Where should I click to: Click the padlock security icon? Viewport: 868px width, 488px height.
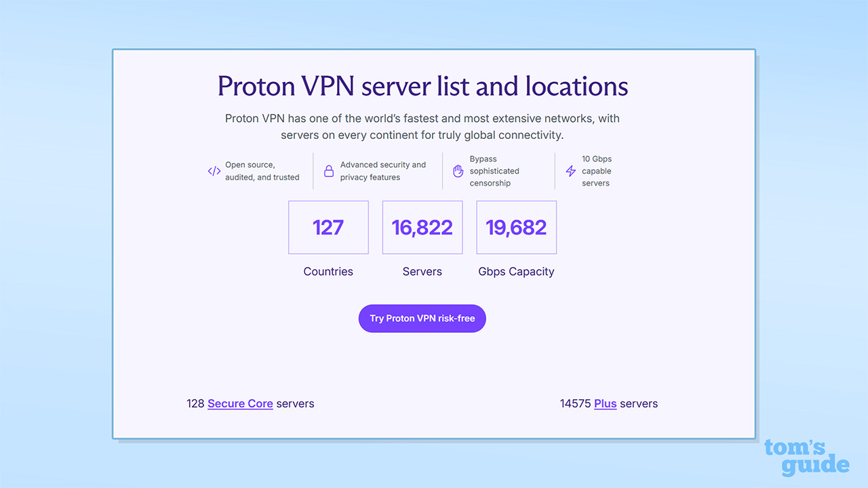click(329, 171)
